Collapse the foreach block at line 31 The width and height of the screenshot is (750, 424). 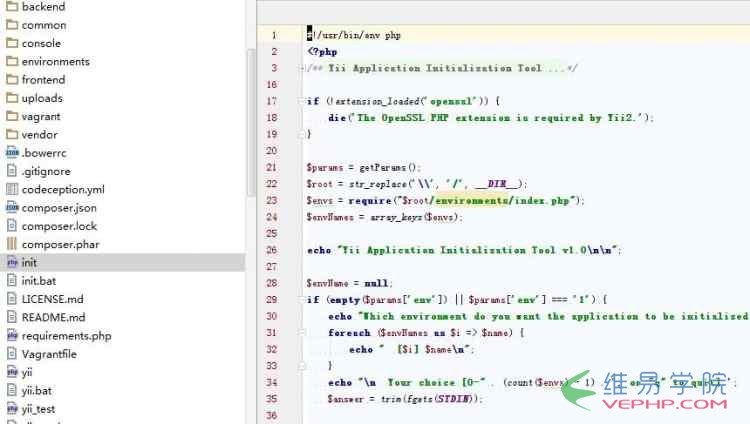(x=302, y=333)
